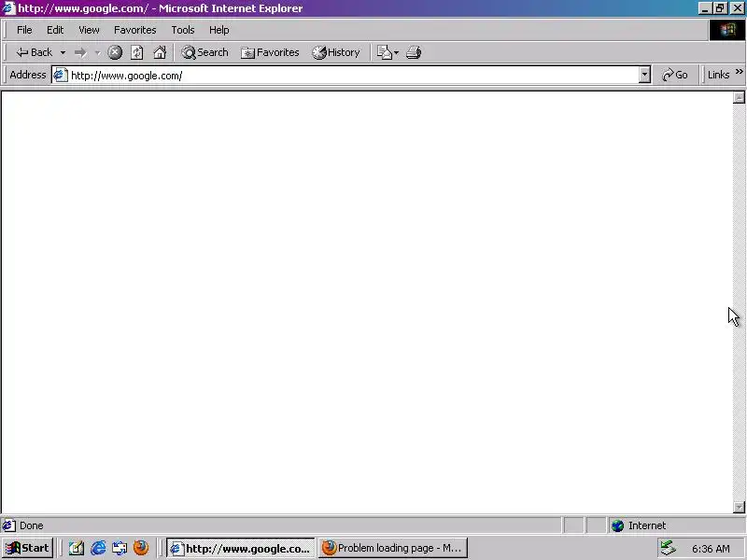Open the Edit menu

[55, 30]
